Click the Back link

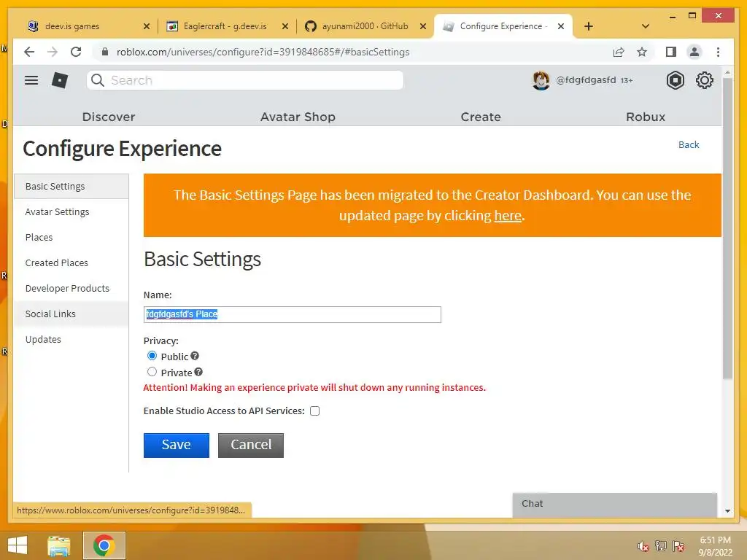(x=689, y=145)
